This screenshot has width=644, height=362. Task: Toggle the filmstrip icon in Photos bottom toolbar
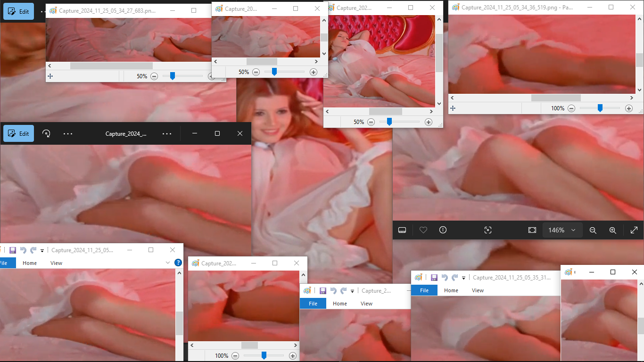click(x=402, y=230)
